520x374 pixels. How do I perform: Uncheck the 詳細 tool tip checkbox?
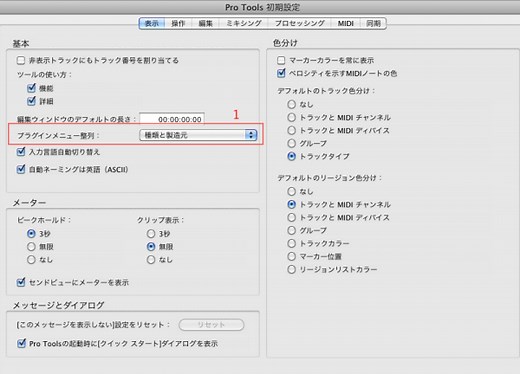pos(31,101)
